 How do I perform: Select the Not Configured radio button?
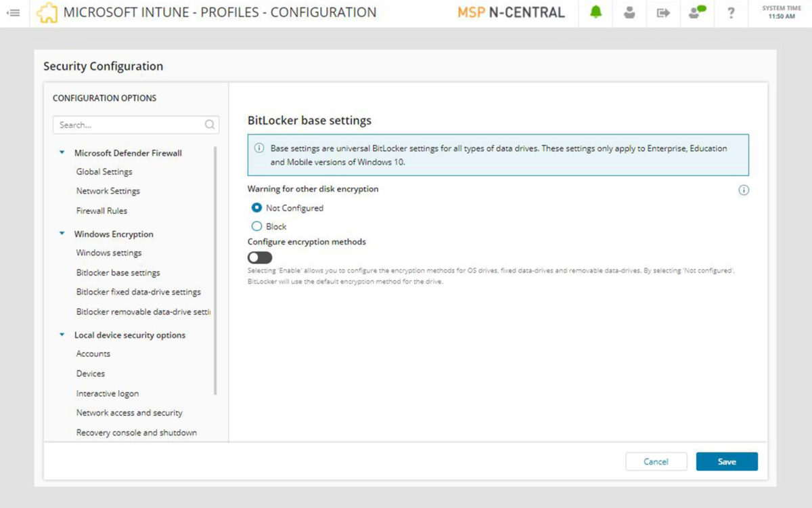(257, 208)
